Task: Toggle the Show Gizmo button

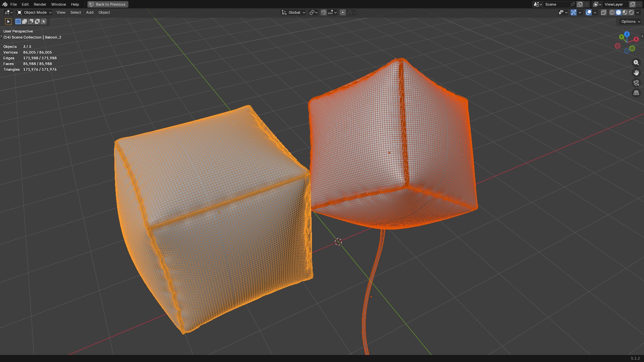Action: point(574,12)
